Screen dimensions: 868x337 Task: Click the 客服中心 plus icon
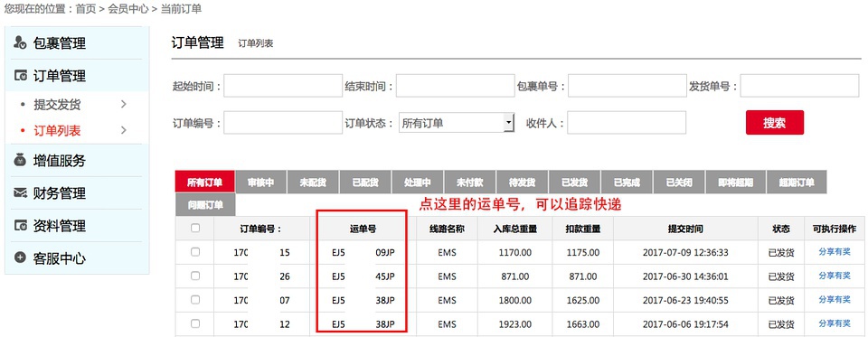click(x=20, y=257)
